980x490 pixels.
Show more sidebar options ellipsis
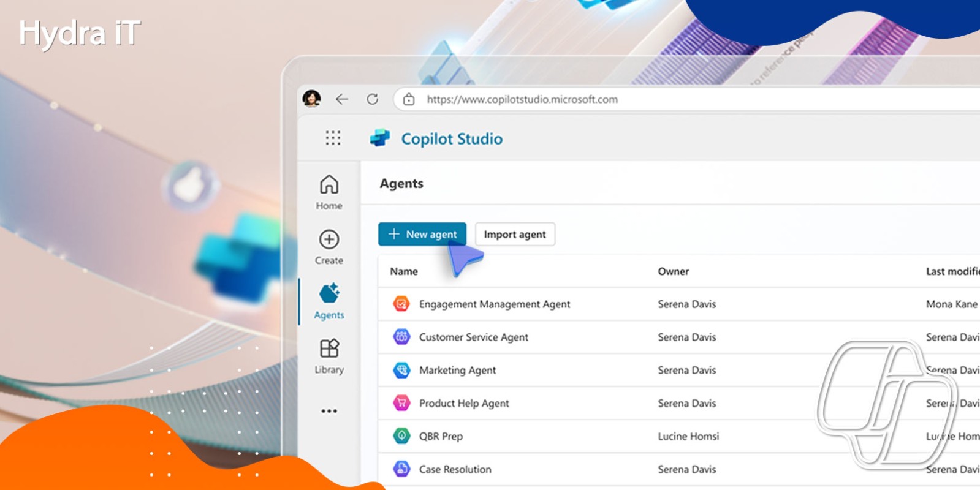click(329, 411)
